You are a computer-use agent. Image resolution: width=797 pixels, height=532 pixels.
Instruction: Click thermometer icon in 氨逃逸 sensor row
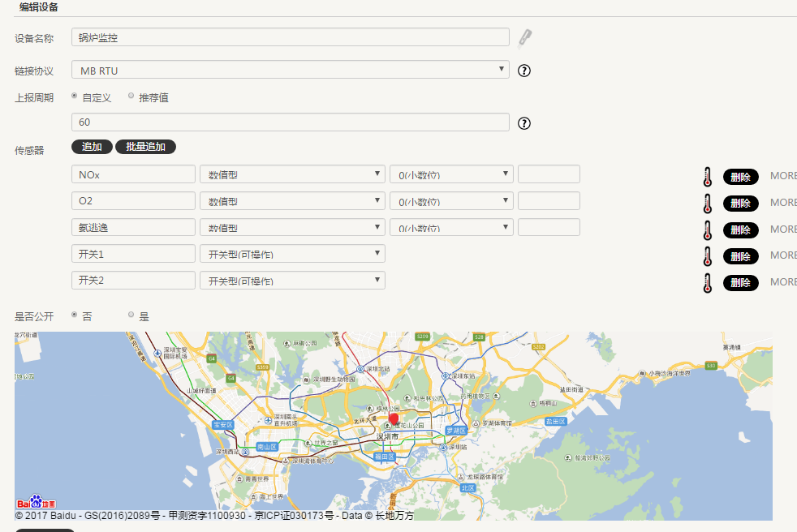click(707, 230)
